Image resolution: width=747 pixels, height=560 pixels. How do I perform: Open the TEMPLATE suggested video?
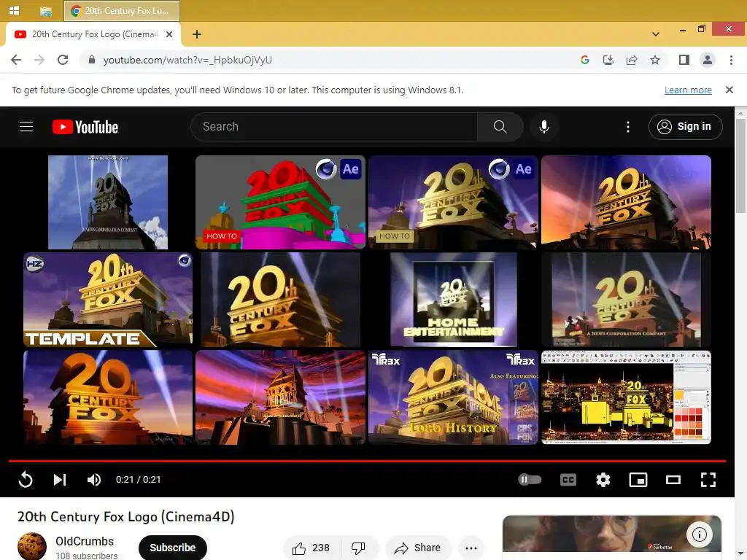coord(108,300)
